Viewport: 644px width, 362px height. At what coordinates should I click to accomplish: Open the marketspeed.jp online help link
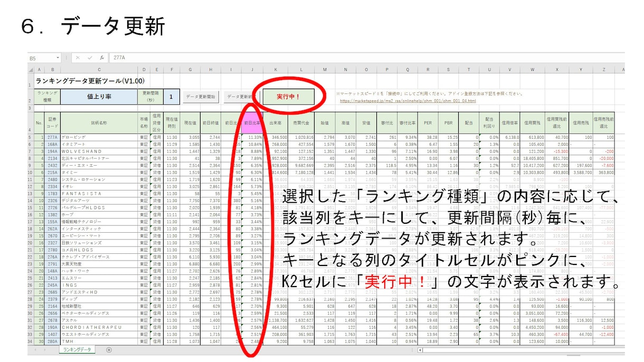[x=408, y=100]
